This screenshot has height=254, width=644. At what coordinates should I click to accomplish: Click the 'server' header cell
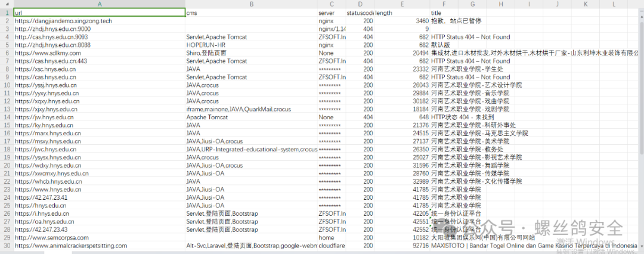coord(332,13)
